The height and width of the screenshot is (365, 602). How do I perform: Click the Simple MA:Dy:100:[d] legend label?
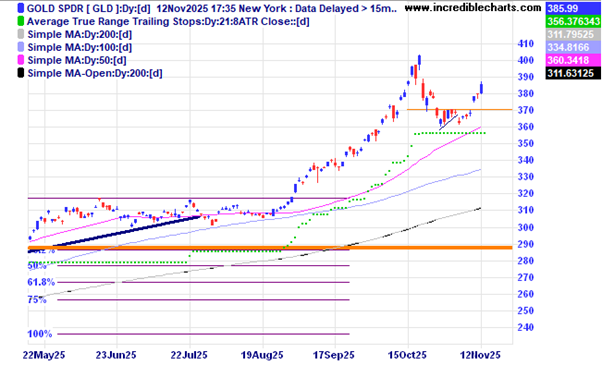click(x=80, y=47)
